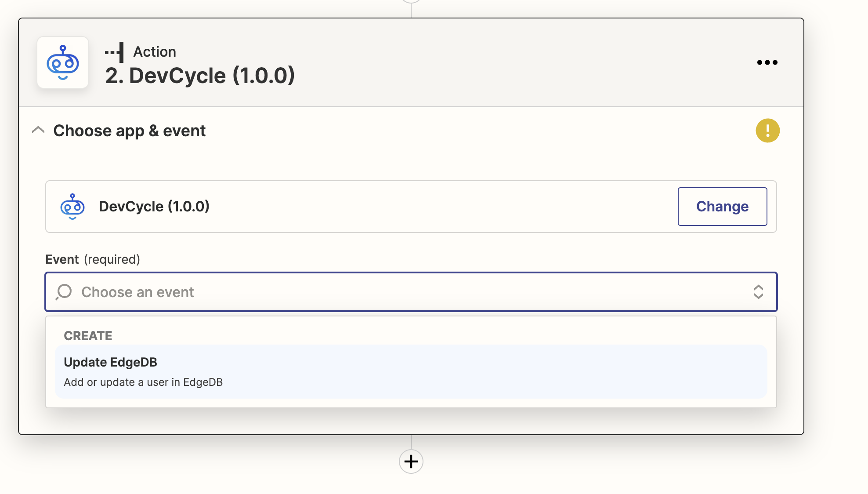The height and width of the screenshot is (494, 868).
Task: Click the large DevCycle robot logo
Action: click(x=63, y=62)
